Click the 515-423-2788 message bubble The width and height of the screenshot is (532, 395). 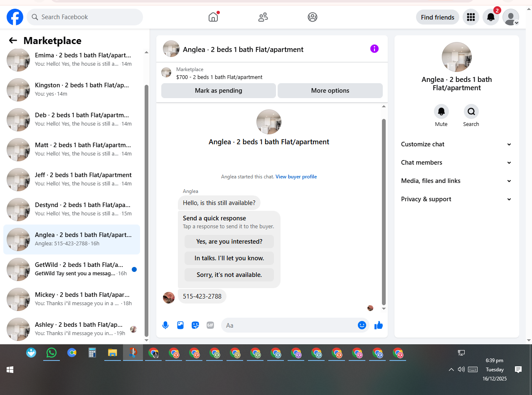coord(202,296)
